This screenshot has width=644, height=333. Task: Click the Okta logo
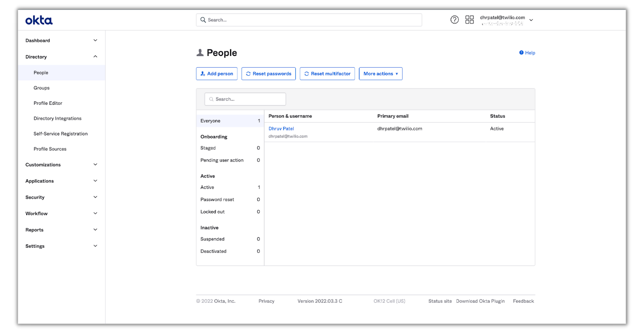pyautogui.click(x=39, y=20)
